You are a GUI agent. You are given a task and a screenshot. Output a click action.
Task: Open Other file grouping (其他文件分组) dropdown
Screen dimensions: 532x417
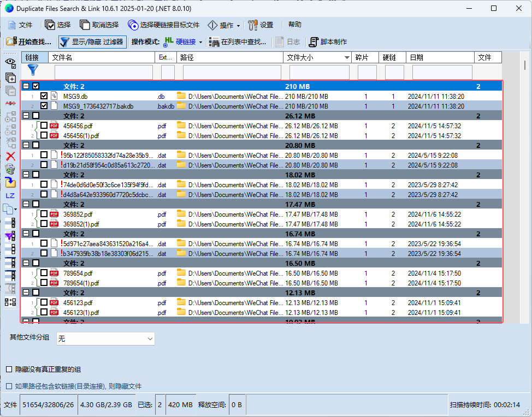[105, 339]
